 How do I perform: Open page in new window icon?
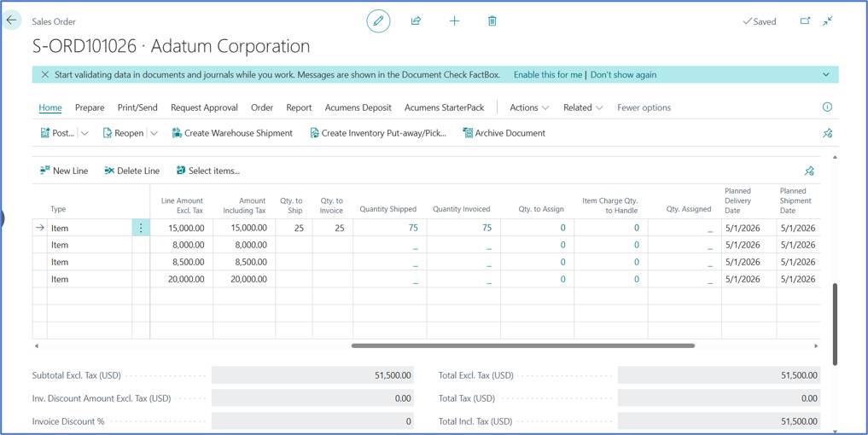[x=806, y=21]
